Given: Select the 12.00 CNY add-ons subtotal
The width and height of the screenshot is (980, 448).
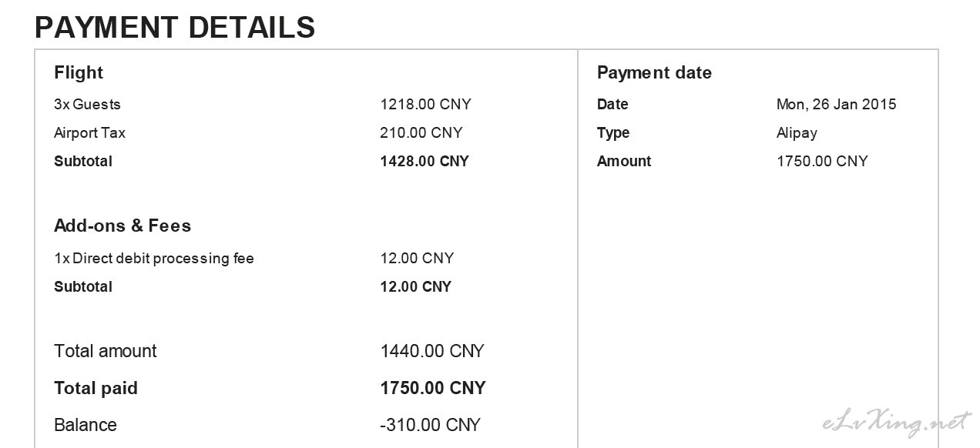Looking at the screenshot, I should (416, 287).
